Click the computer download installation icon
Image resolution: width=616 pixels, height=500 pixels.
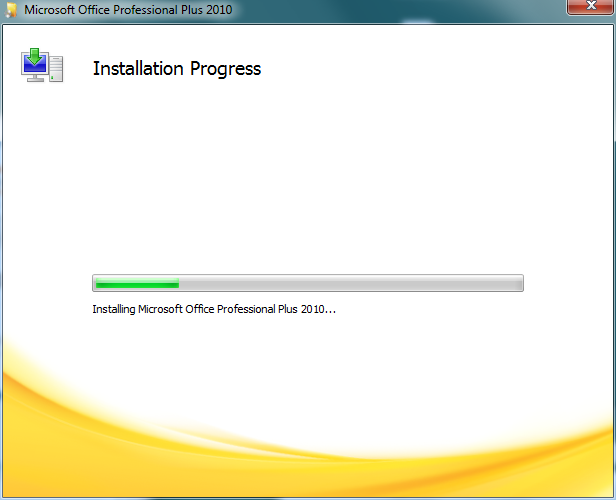pos(42,65)
